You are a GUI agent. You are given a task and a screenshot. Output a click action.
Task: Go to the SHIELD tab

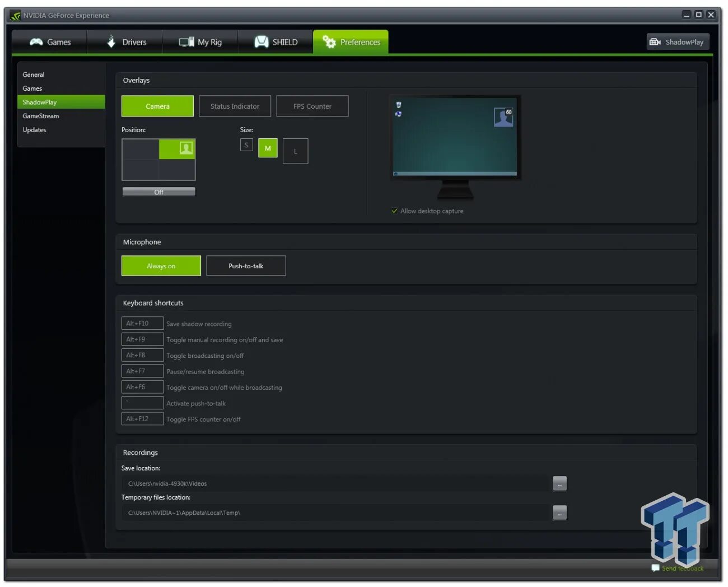[276, 42]
